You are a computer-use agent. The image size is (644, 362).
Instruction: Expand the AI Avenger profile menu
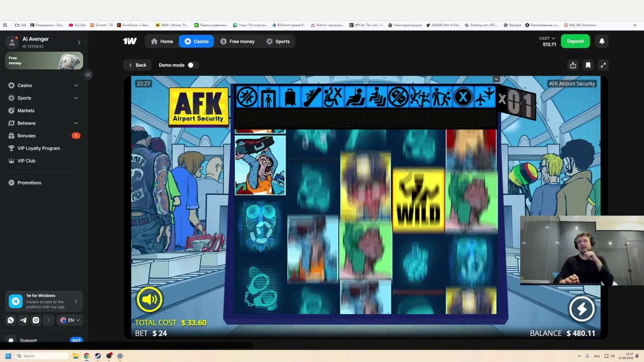(79, 42)
